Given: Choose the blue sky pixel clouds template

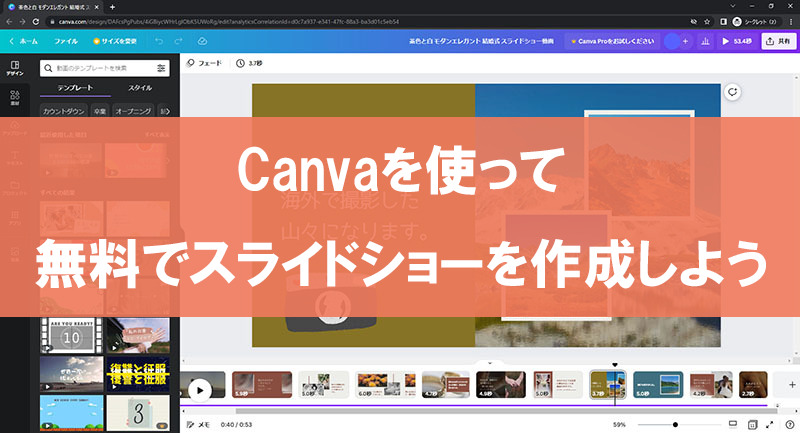Looking at the screenshot, I should click(71, 413).
